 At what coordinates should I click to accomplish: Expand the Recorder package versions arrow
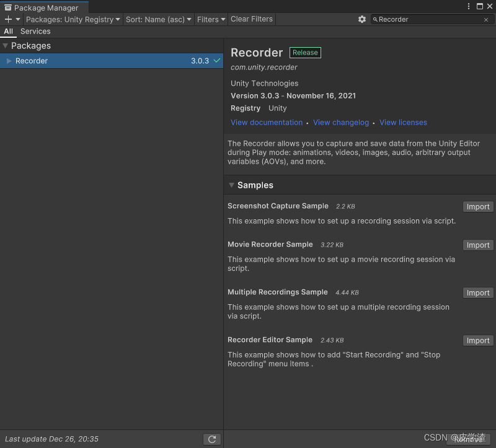pos(9,61)
